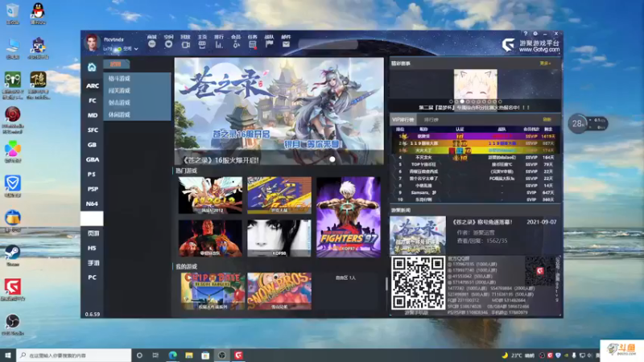This screenshot has height=362, width=644.
Task: Click ranking row 9 Samsara
Action: (475, 192)
